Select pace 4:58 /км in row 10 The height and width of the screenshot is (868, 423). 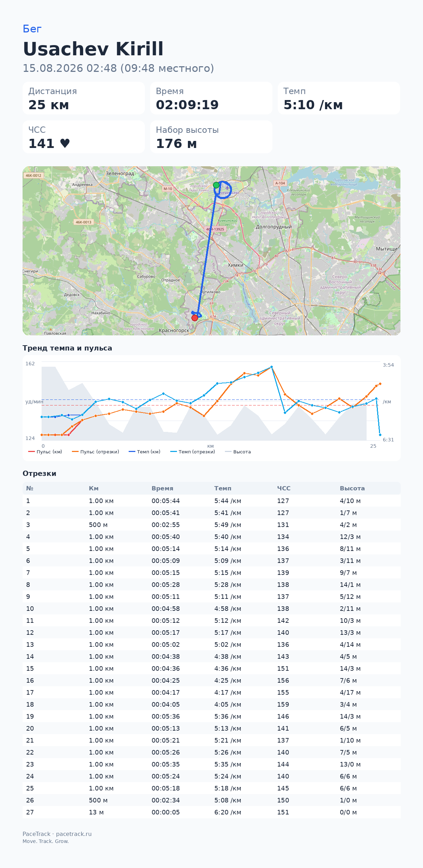click(228, 609)
